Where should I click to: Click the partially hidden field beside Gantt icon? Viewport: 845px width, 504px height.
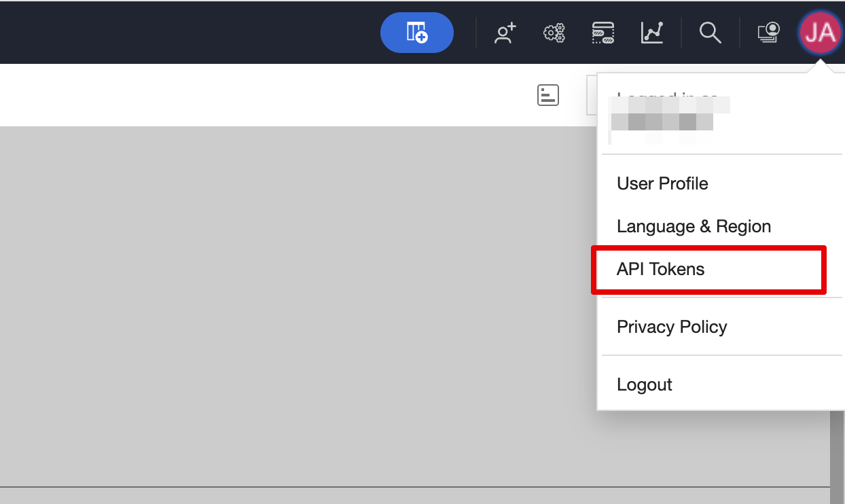(591, 95)
